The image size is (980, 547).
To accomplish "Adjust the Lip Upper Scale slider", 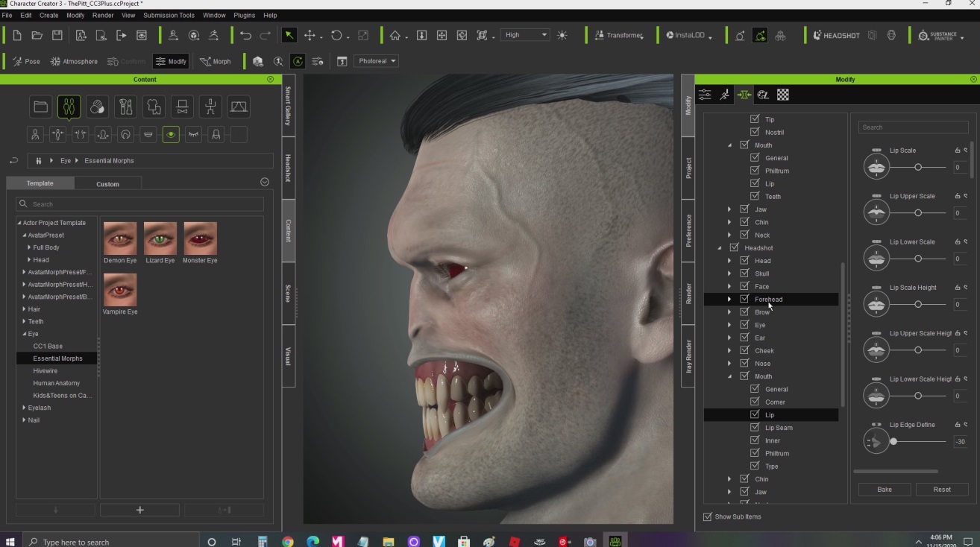I will [x=918, y=212].
